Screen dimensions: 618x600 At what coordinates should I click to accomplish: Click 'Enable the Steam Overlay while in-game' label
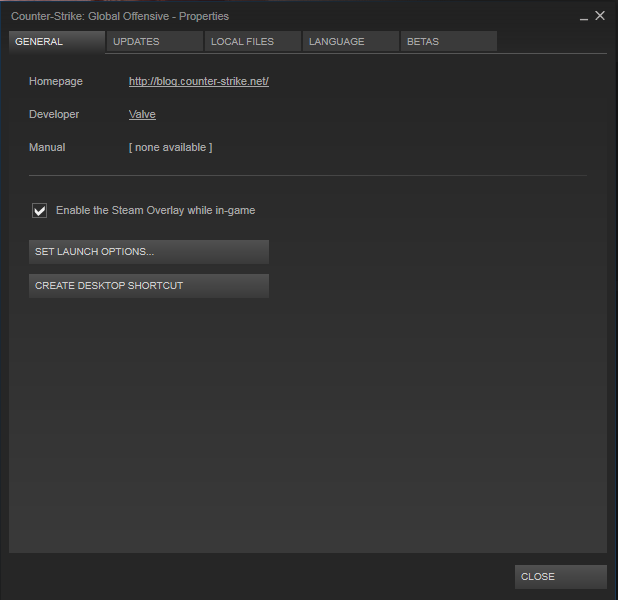click(x=155, y=211)
